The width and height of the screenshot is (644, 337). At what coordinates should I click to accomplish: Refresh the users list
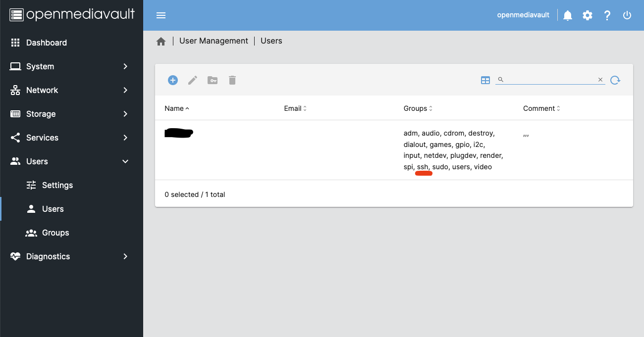(615, 80)
